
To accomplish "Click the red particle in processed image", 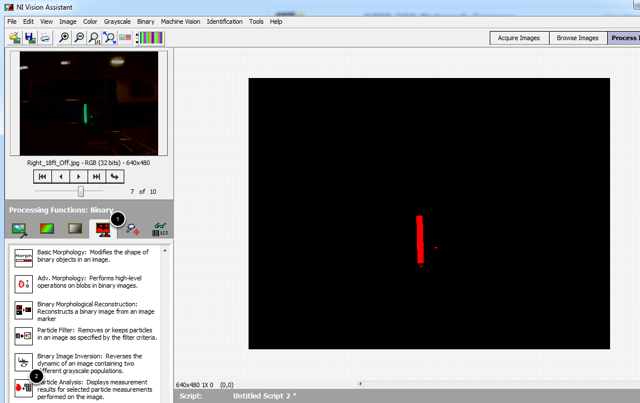I will pyautogui.click(x=420, y=240).
